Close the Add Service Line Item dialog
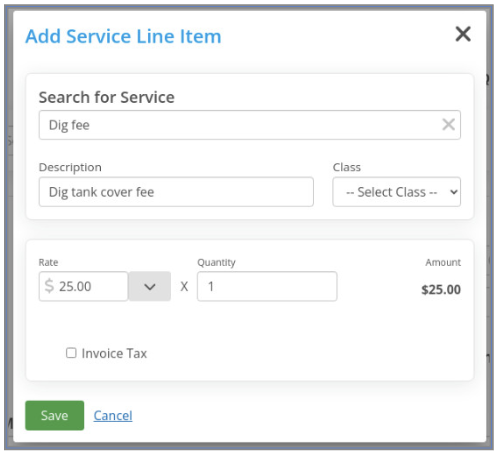The image size is (497, 455). click(x=463, y=34)
